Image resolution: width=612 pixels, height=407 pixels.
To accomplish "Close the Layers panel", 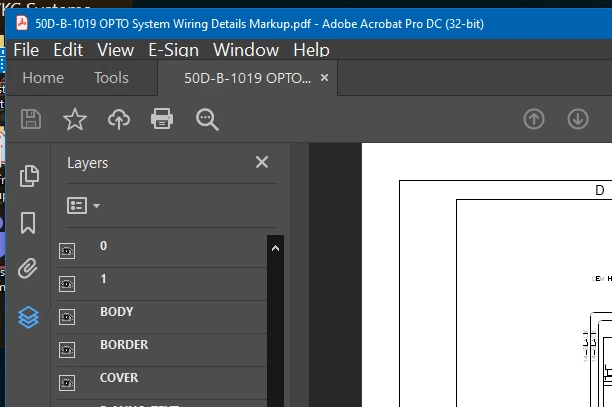I will tap(262, 162).
